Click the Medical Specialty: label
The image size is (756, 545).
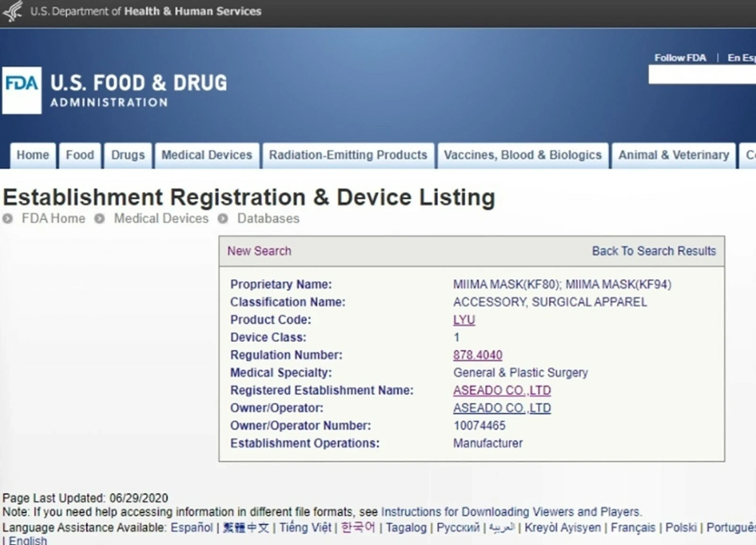[x=281, y=373]
